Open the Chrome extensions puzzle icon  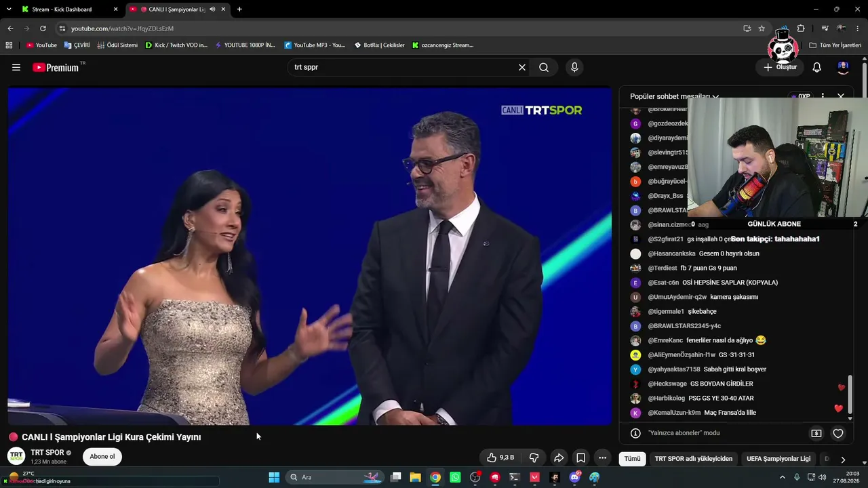tap(801, 28)
